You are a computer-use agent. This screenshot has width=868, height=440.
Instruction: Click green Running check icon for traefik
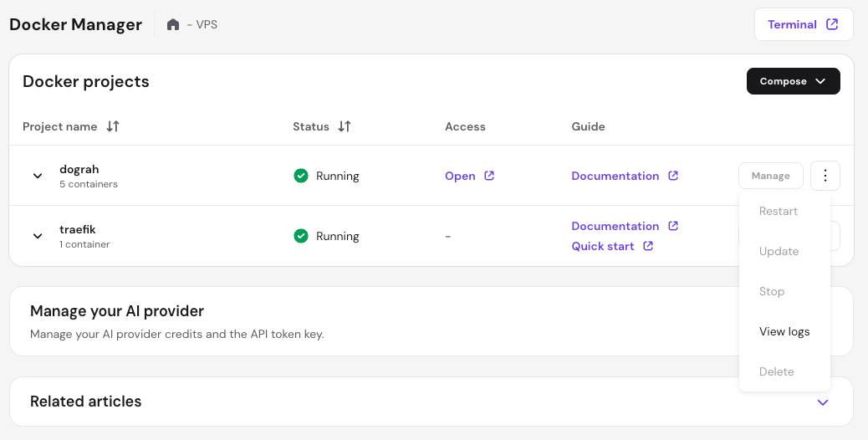tap(301, 236)
